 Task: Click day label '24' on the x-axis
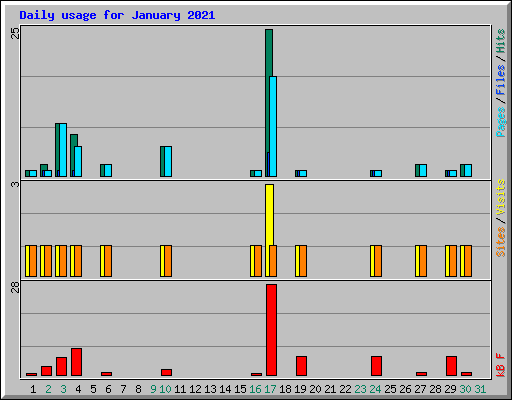pyautogui.click(x=375, y=389)
